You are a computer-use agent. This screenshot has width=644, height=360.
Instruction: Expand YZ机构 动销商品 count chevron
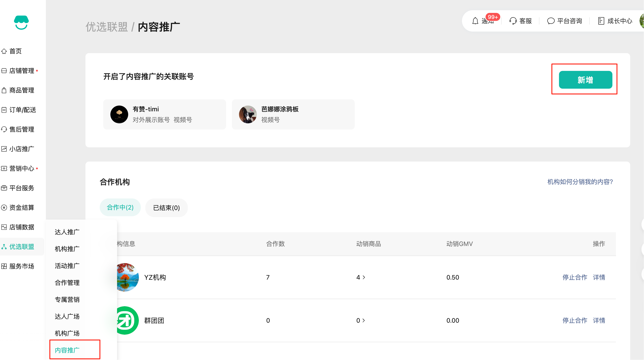click(x=364, y=278)
